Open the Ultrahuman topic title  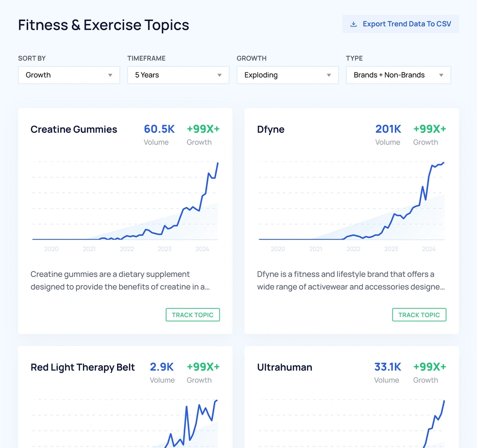285,367
